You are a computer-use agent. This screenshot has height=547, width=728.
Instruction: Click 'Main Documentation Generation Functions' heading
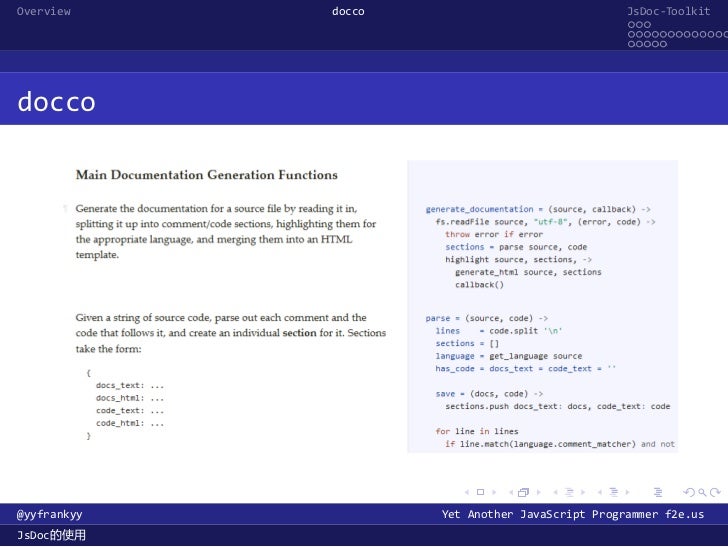point(207,175)
